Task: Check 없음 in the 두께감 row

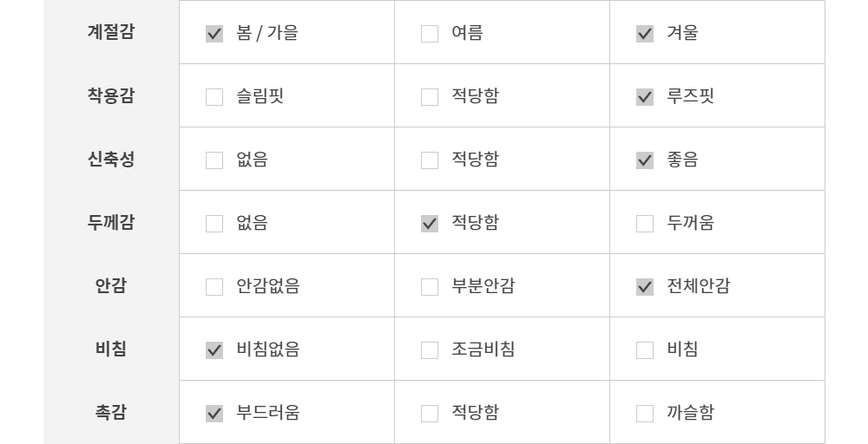Action: 214,224
